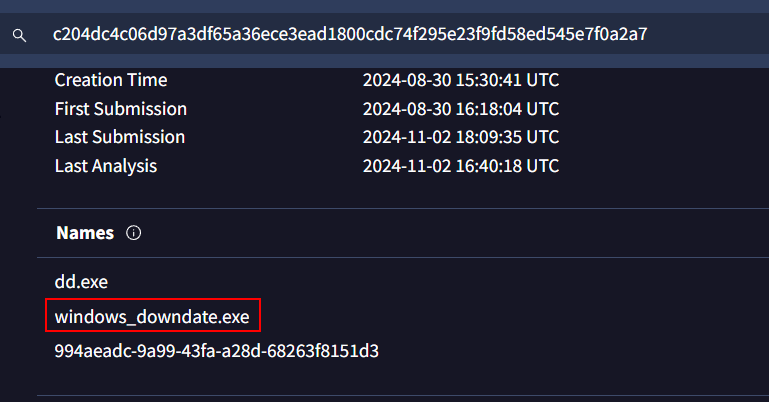This screenshot has width=769, height=402.
Task: Click the divider line above Names heading
Action: [x=400, y=208]
